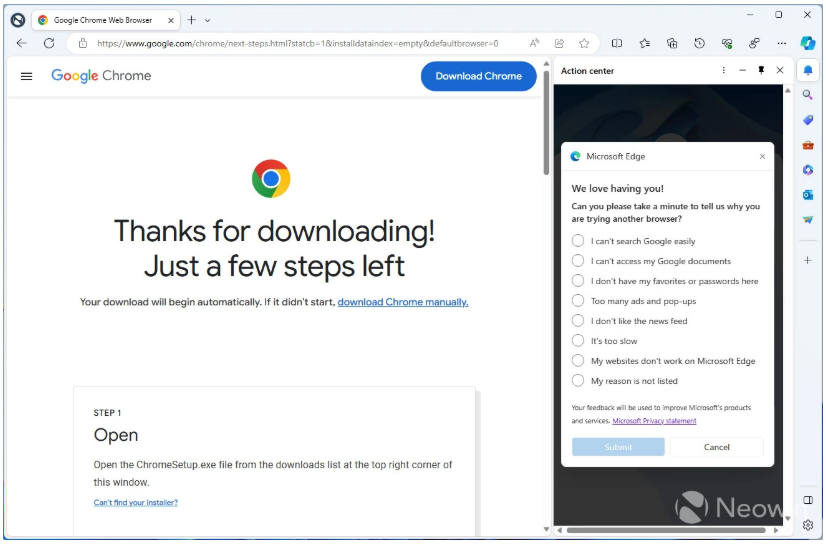Open sidebar Search magnifier
Viewport: 826px width, 545px height.
pos(808,95)
